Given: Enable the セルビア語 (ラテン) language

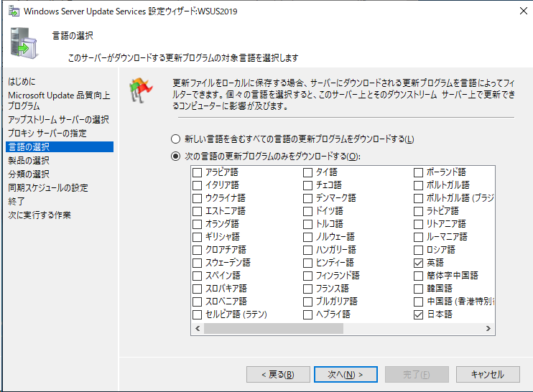Looking at the screenshot, I should [197, 314].
